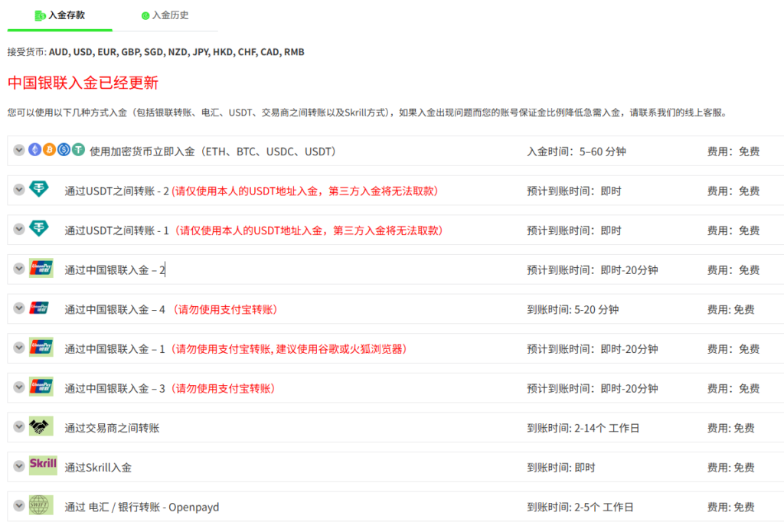The image size is (784, 532).
Task: Click the handshake icon for broker transfer
Action: (41, 426)
